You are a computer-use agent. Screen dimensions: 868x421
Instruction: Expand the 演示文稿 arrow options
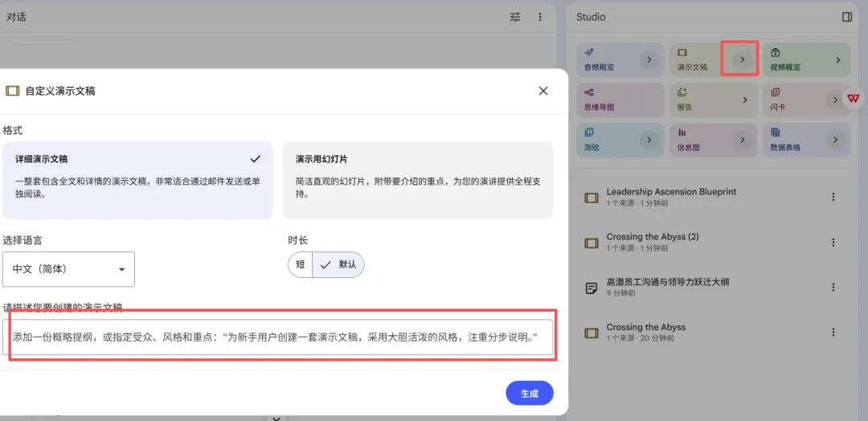[x=743, y=59]
